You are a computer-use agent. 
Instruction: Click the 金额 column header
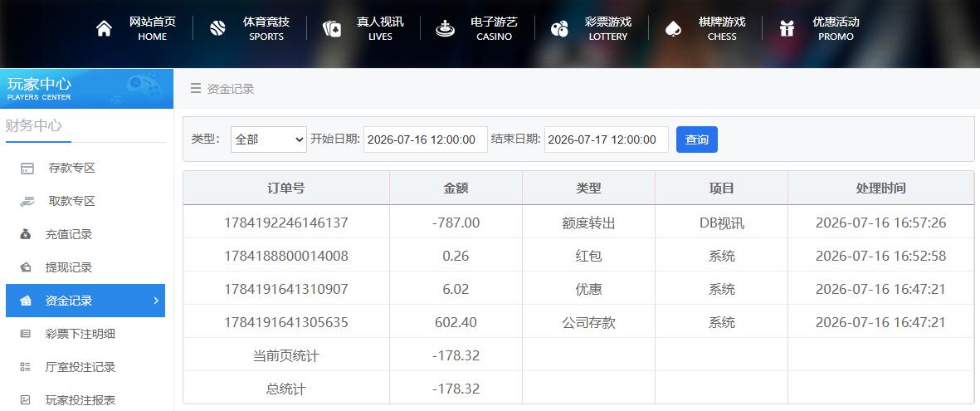(456, 188)
